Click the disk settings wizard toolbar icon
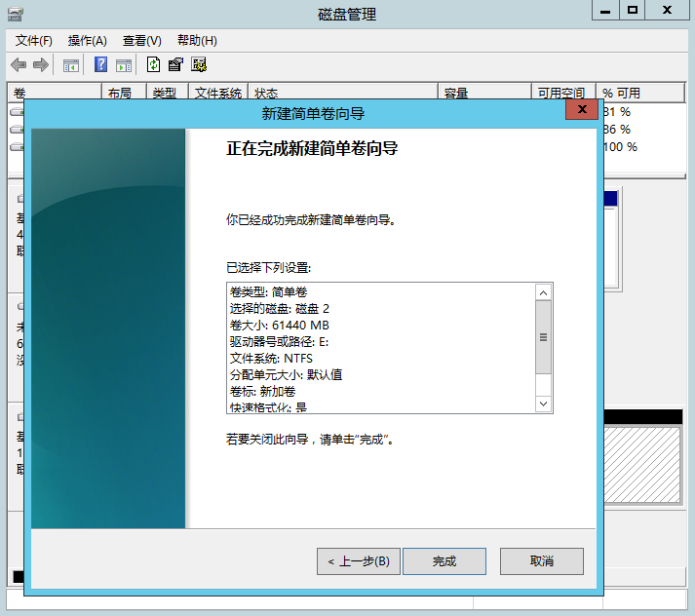The image size is (695, 616). [199, 64]
